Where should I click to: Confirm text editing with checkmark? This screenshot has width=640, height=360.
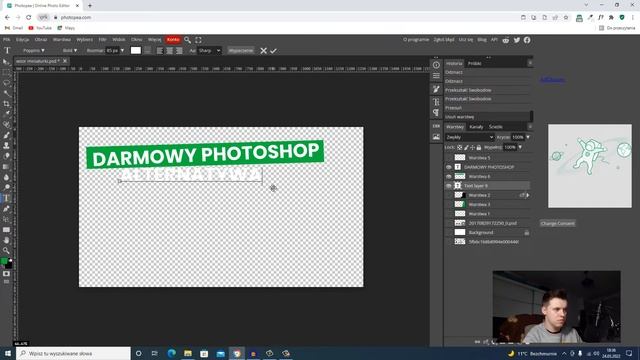273,51
